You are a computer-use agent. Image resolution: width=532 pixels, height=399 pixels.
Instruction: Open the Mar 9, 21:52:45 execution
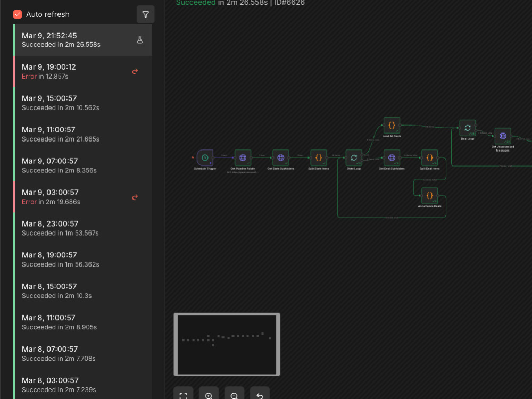pos(83,40)
